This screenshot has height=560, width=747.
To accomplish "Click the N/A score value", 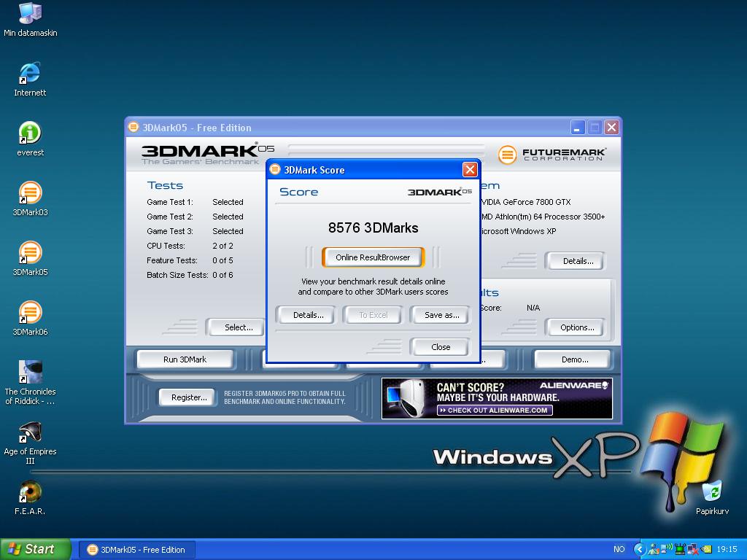I will (x=533, y=308).
